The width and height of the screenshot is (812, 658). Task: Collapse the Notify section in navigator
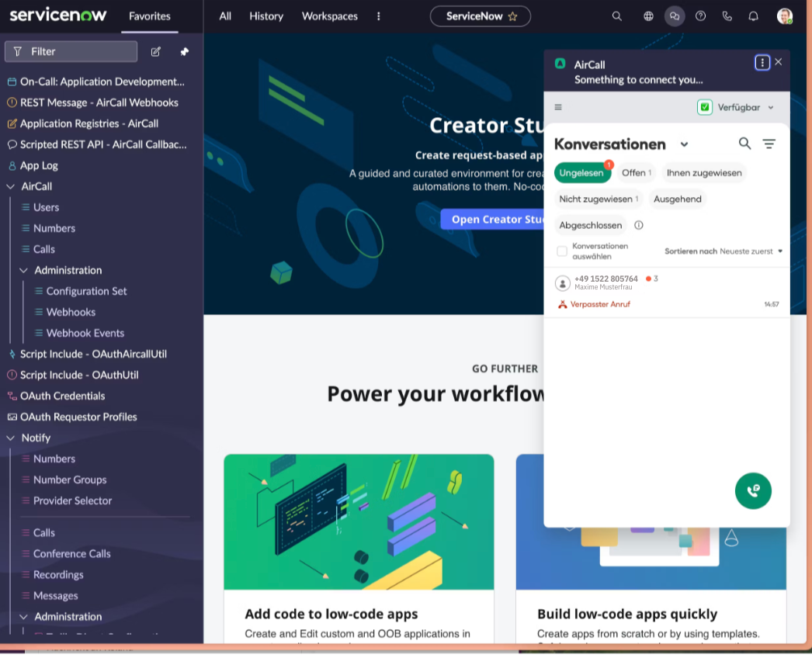[10, 438]
